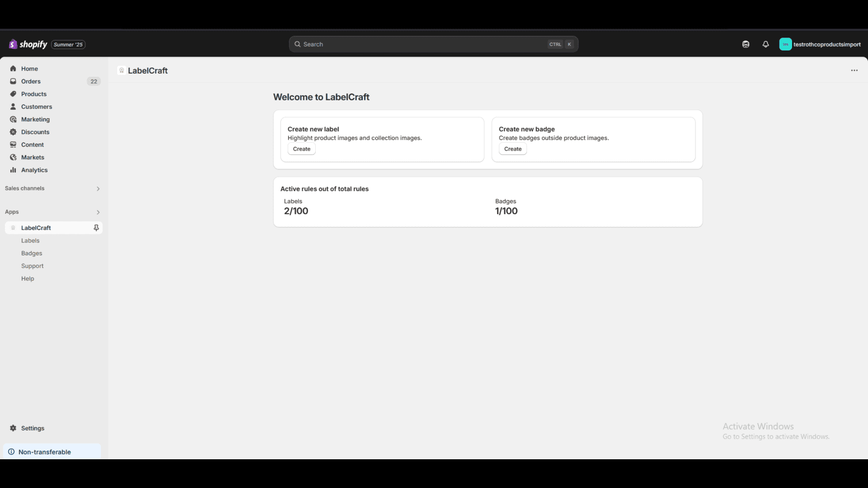Click the Non-transferable store notice

[52, 452]
